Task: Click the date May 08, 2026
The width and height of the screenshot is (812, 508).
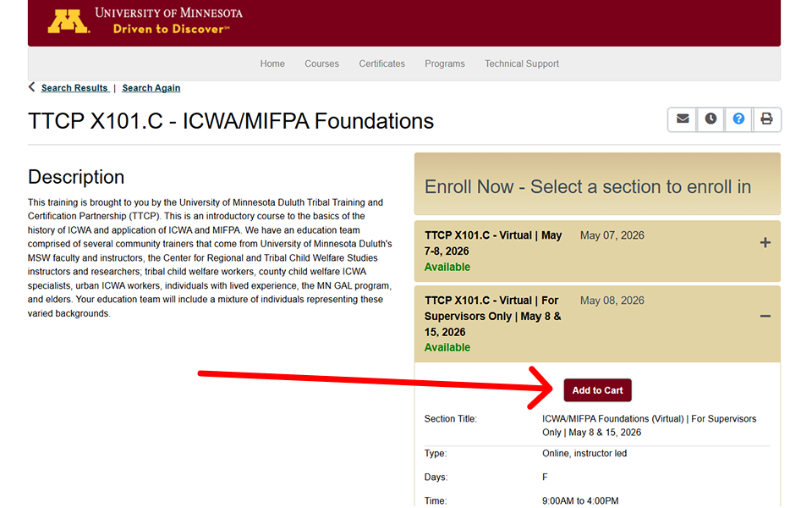Action: click(612, 301)
